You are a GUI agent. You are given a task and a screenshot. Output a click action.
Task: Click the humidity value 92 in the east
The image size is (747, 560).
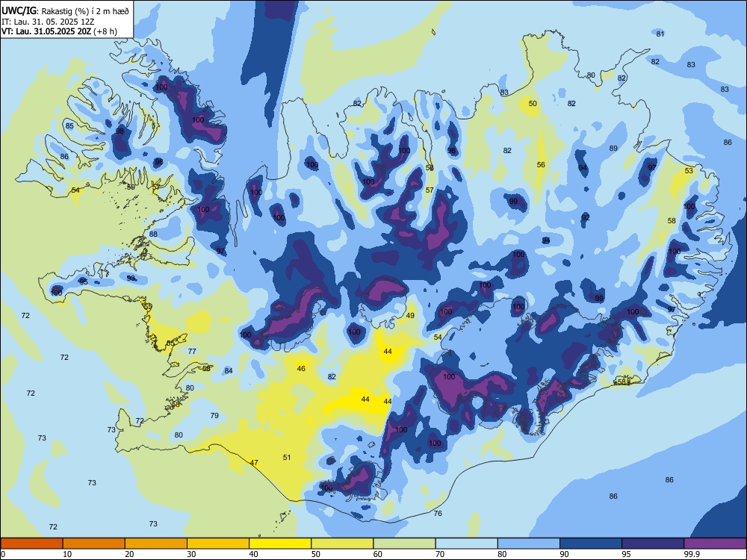tap(586, 217)
